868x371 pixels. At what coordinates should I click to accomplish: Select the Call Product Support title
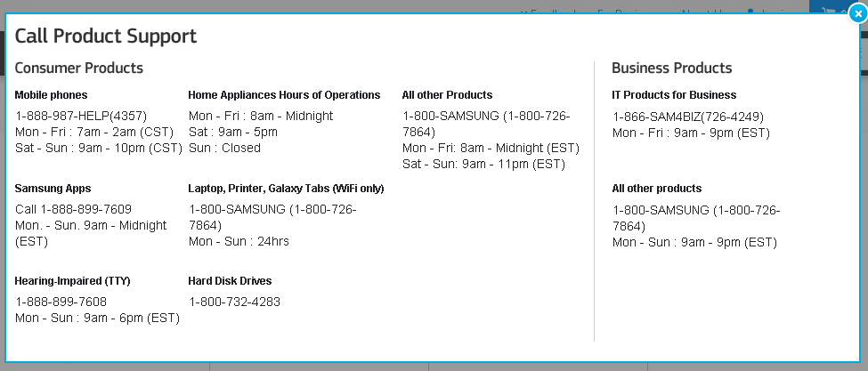tap(106, 36)
